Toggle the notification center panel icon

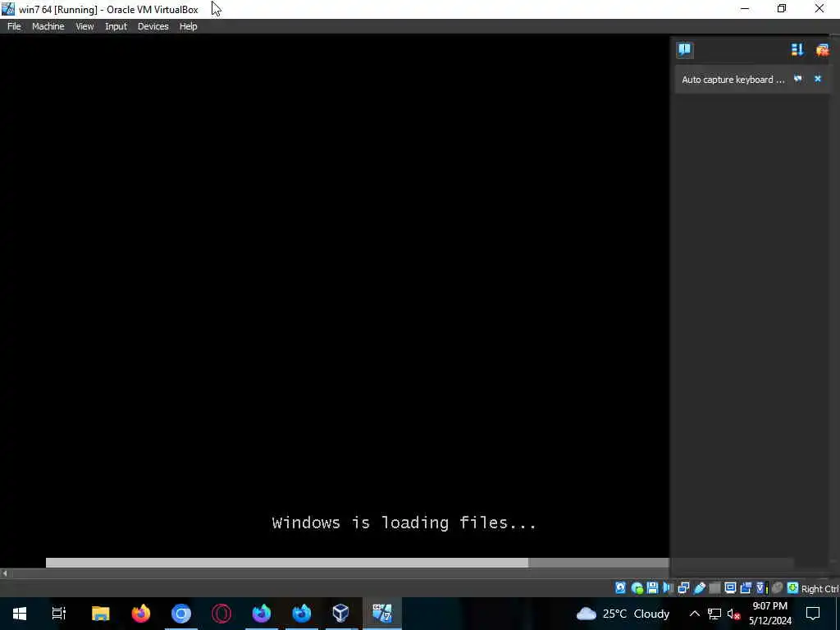(x=685, y=50)
